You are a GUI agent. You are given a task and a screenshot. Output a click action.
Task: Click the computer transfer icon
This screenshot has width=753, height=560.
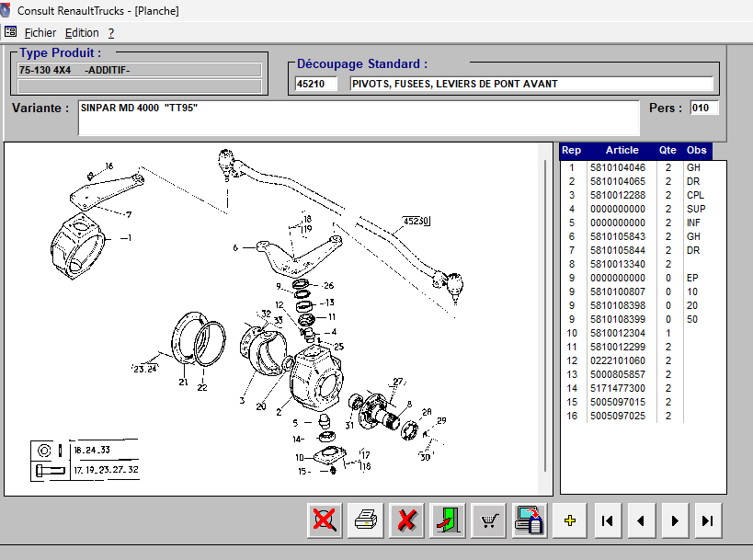(x=531, y=520)
